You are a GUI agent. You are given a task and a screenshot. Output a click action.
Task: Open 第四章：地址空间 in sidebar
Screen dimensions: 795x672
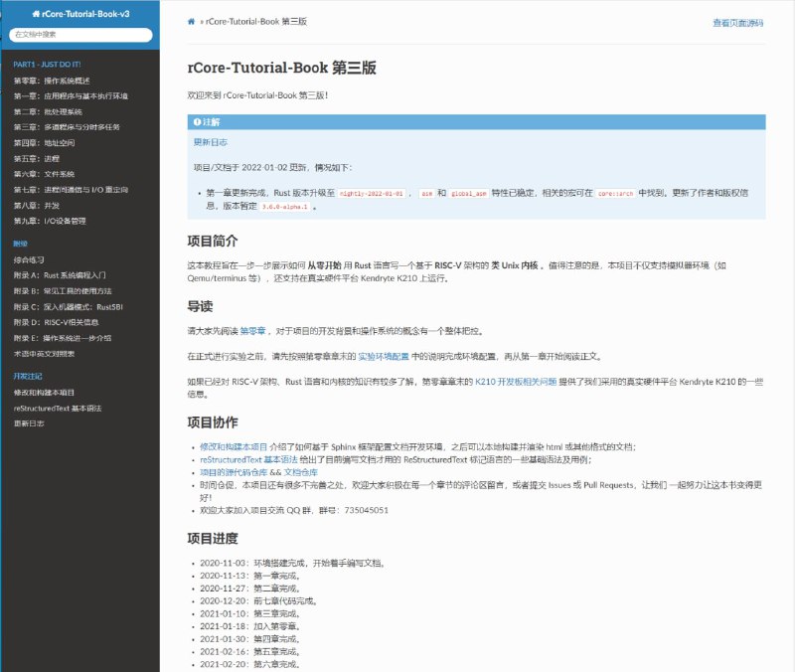point(44,143)
